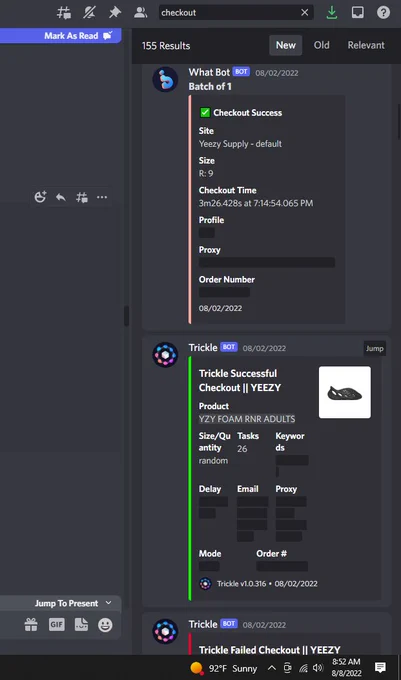
Task: Click Yeezy Supply - default site value
Action: coord(240,144)
